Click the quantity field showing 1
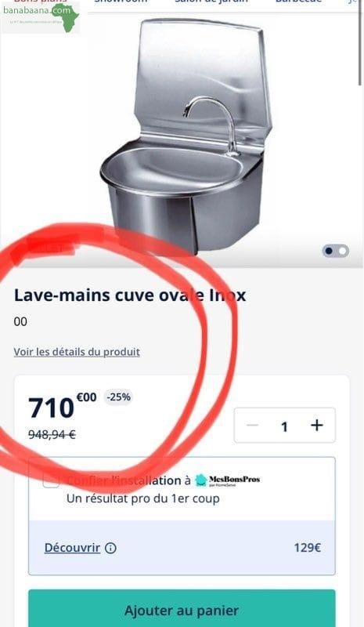Image resolution: width=364 pixels, height=627 pixels. pos(284,426)
